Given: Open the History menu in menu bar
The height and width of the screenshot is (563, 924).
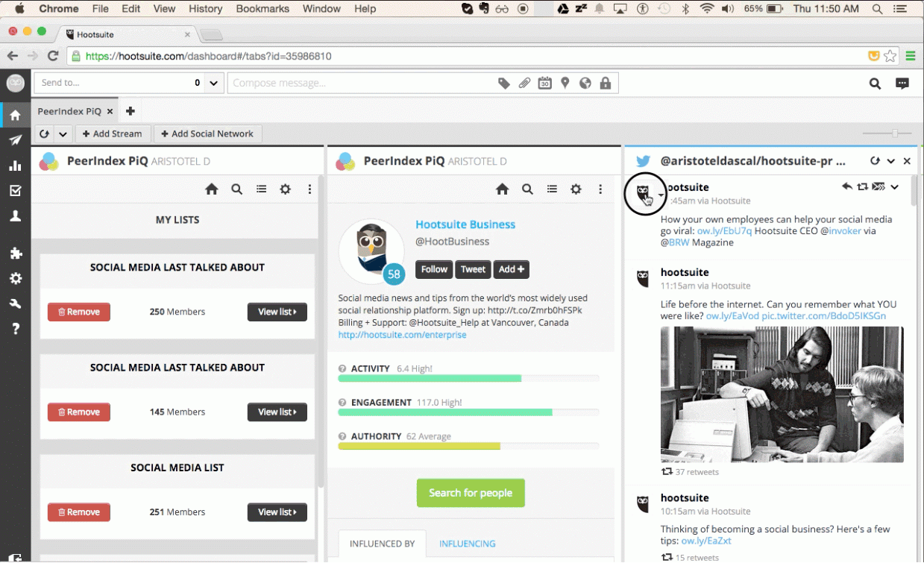Looking at the screenshot, I should pyautogui.click(x=205, y=9).
